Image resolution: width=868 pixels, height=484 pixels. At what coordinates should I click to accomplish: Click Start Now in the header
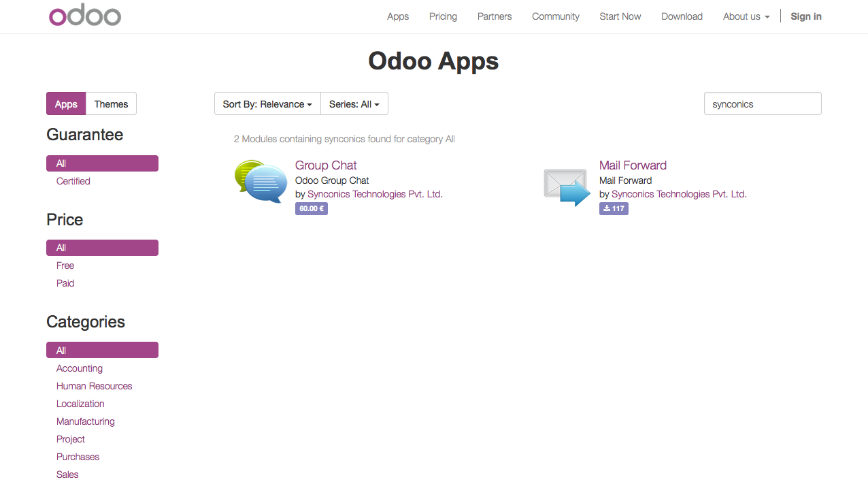pos(620,16)
